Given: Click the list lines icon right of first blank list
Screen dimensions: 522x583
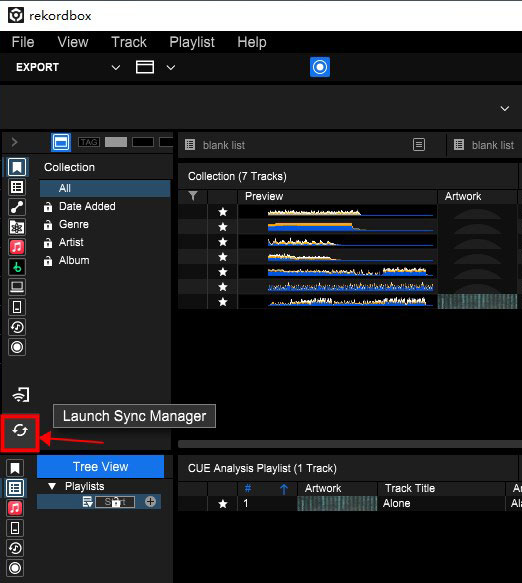Looking at the screenshot, I should pos(419,145).
